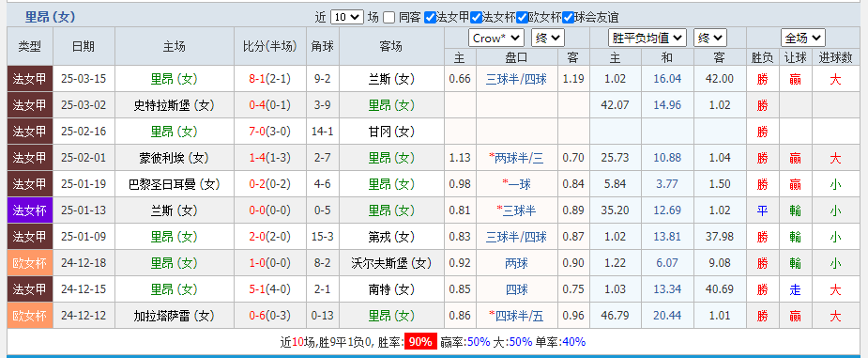Click the *两球半/三 handicap cell

click(516, 158)
